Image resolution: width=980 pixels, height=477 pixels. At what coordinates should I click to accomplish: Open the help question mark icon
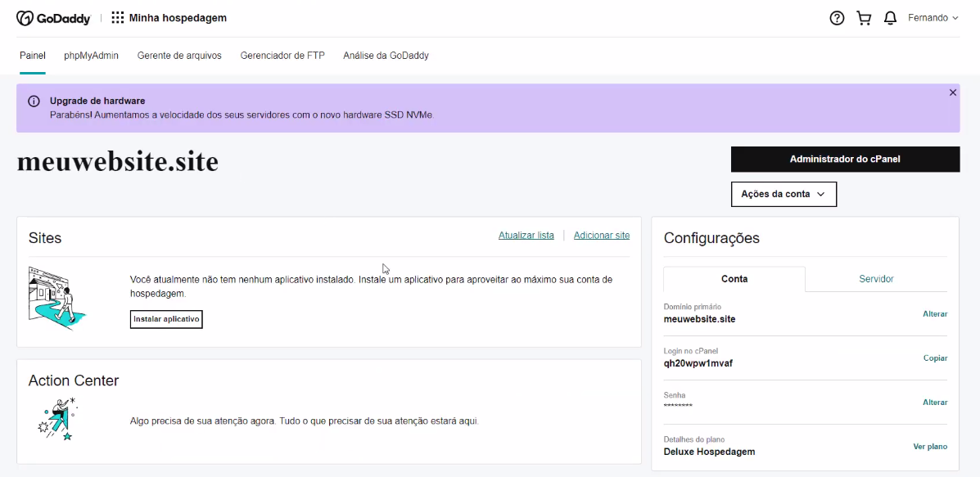click(836, 18)
